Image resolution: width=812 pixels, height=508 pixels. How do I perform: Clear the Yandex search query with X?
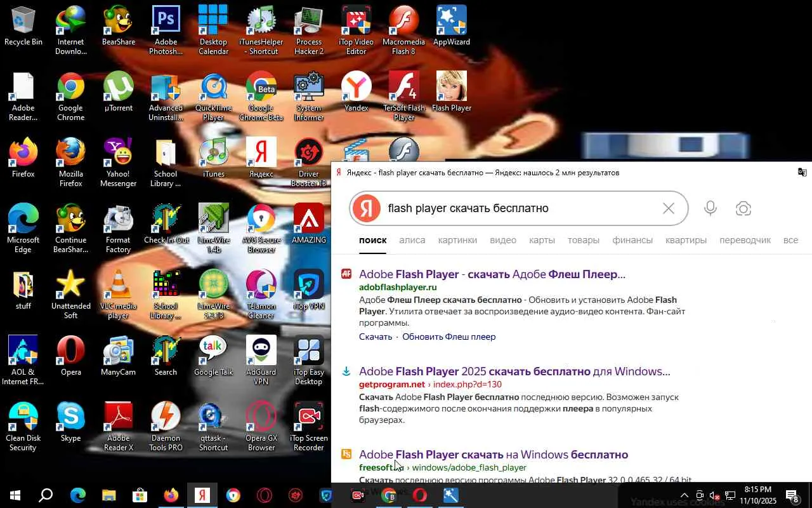coord(669,208)
